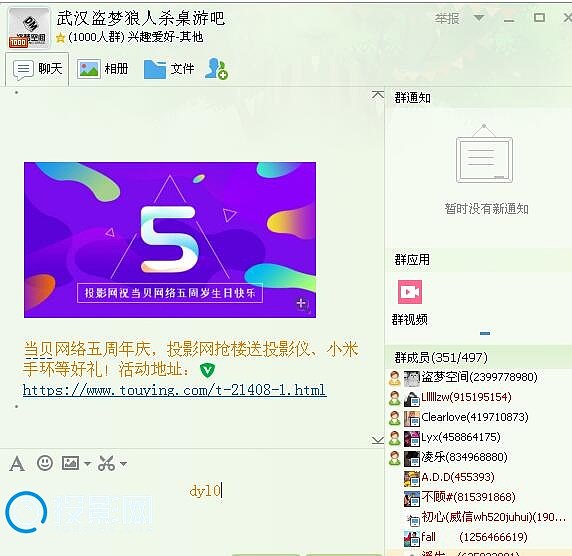Screen dimensions: 572x556
Task: Click the group avatar picture
Action: (x=29, y=28)
